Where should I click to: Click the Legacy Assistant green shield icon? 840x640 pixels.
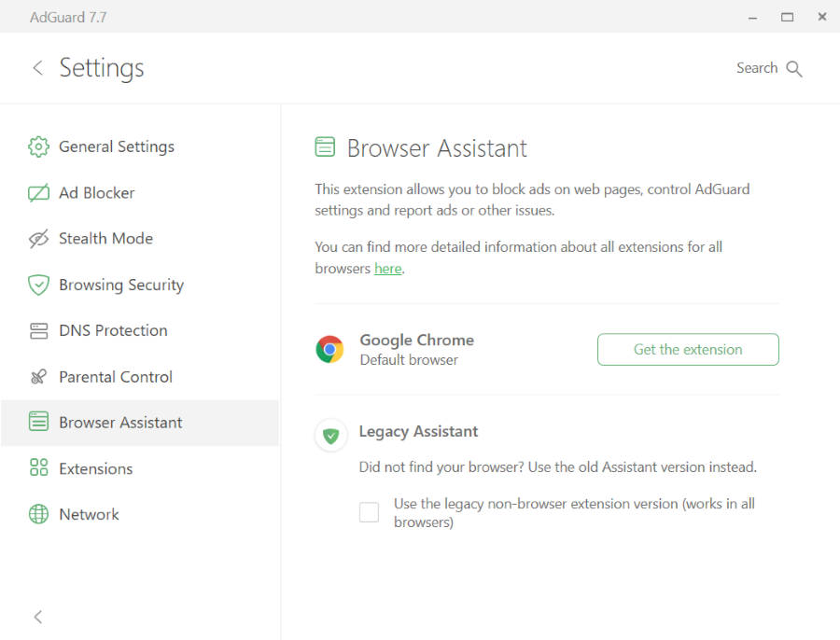(x=330, y=435)
